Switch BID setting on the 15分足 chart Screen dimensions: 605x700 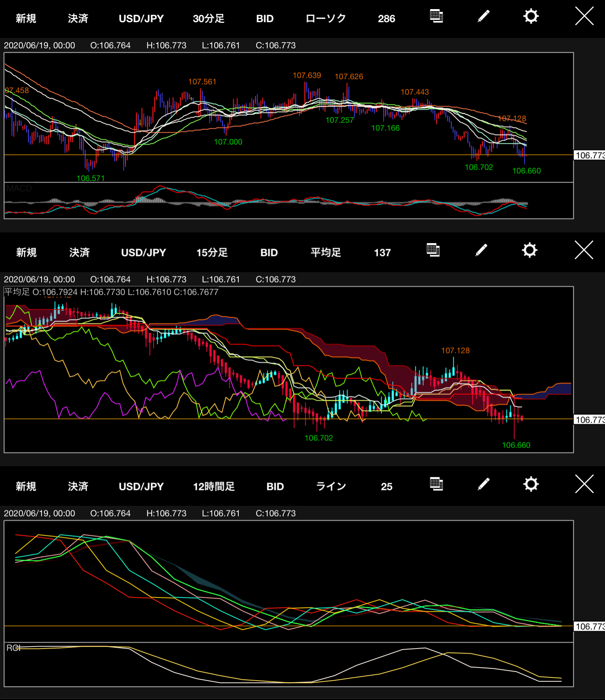[x=269, y=253]
